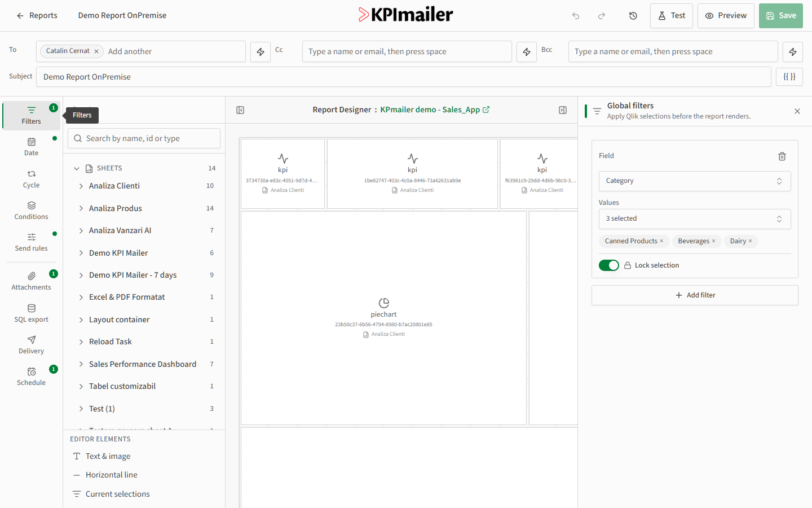Click the redo arrow icon

click(602, 16)
